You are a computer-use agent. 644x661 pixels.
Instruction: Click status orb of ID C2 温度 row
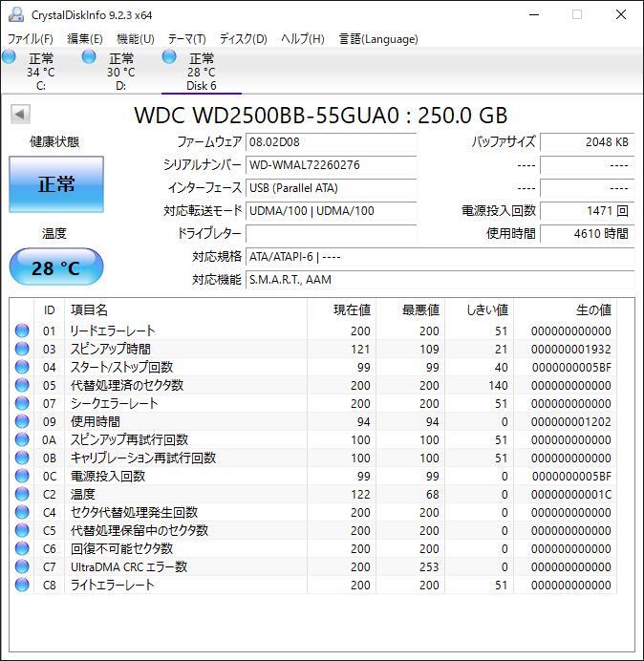22,494
